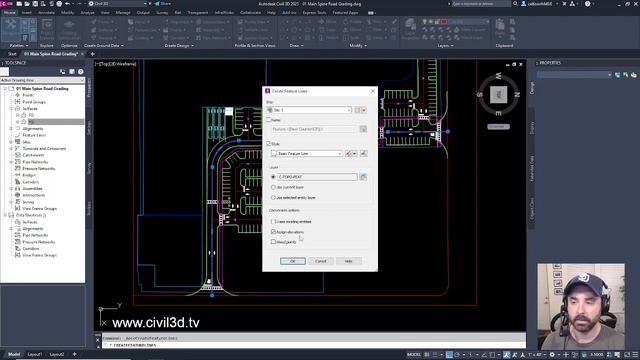Open the Insert ribbon tab
The image size is (640, 360).
pyautogui.click(x=27, y=13)
